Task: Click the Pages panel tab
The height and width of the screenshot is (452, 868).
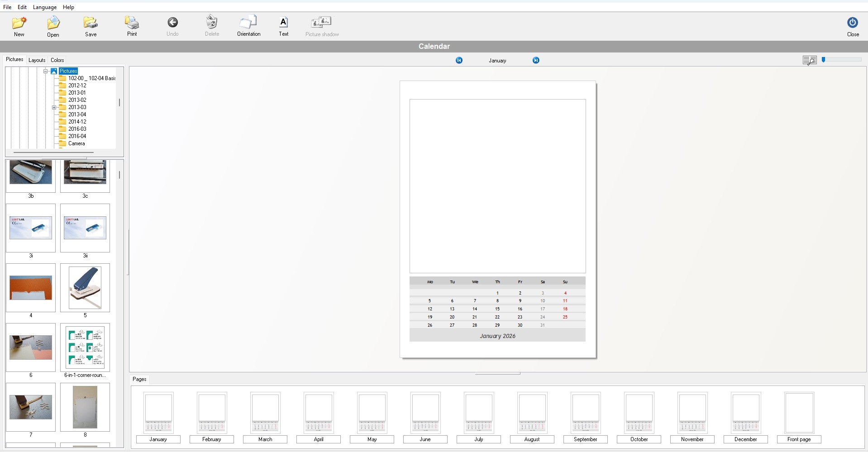Action: [x=139, y=379]
